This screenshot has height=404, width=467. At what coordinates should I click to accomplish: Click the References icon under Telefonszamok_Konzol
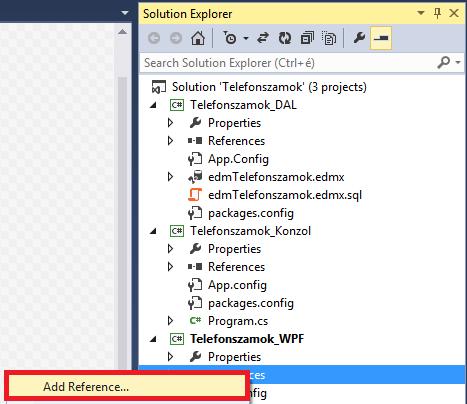(195, 267)
